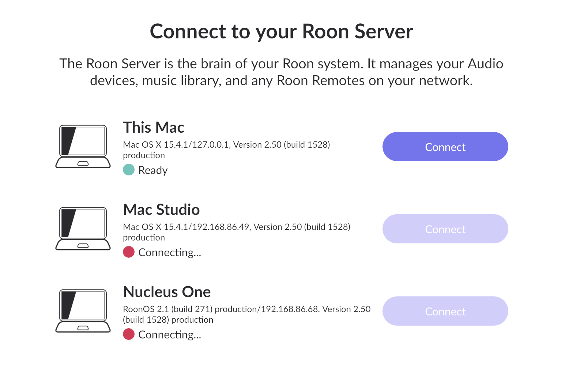
Task: Select the Mac Studio laptop icon
Action: coord(83,229)
